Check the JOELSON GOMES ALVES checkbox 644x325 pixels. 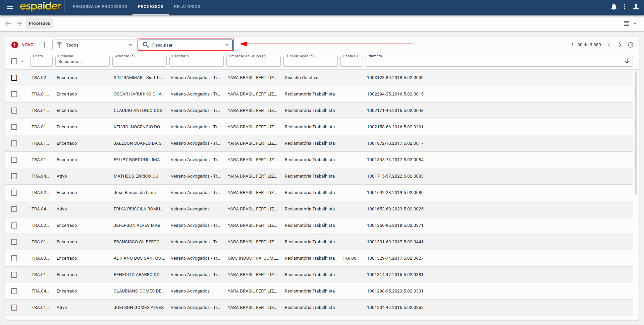coord(14,308)
